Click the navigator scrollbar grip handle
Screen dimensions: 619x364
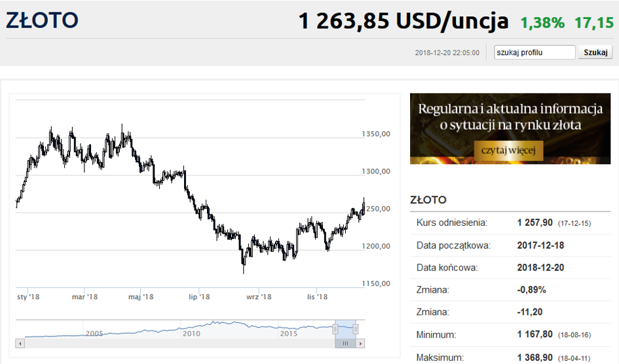coord(345,344)
